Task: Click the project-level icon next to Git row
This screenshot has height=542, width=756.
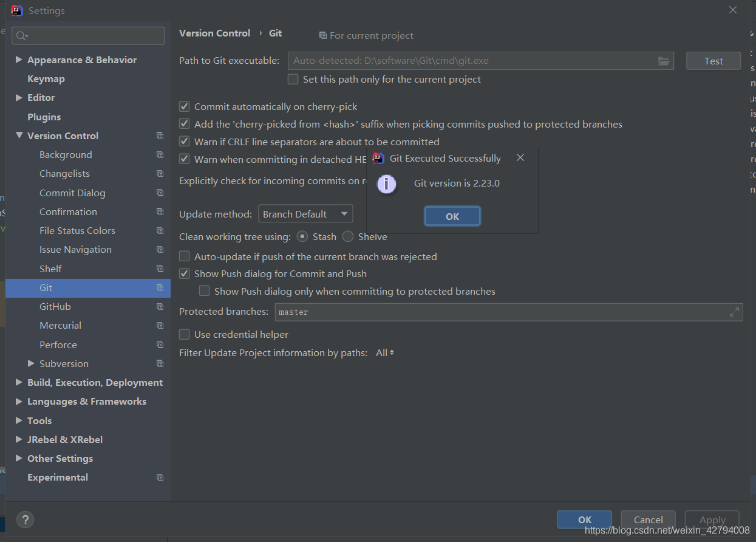Action: click(x=160, y=287)
